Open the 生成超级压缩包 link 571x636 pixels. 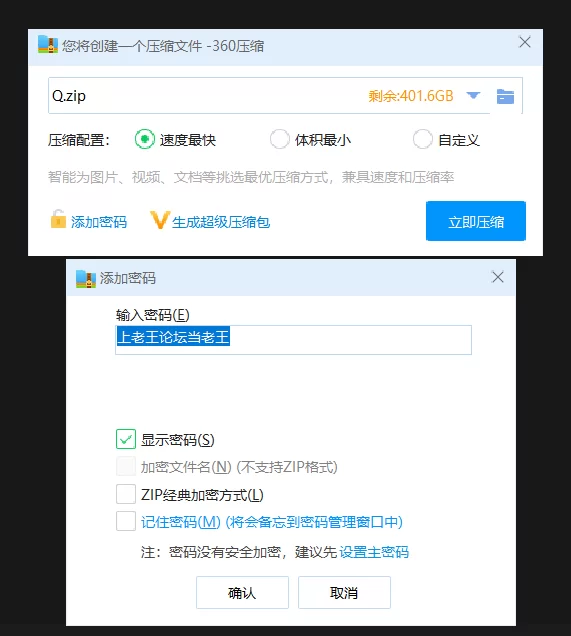coord(221,222)
